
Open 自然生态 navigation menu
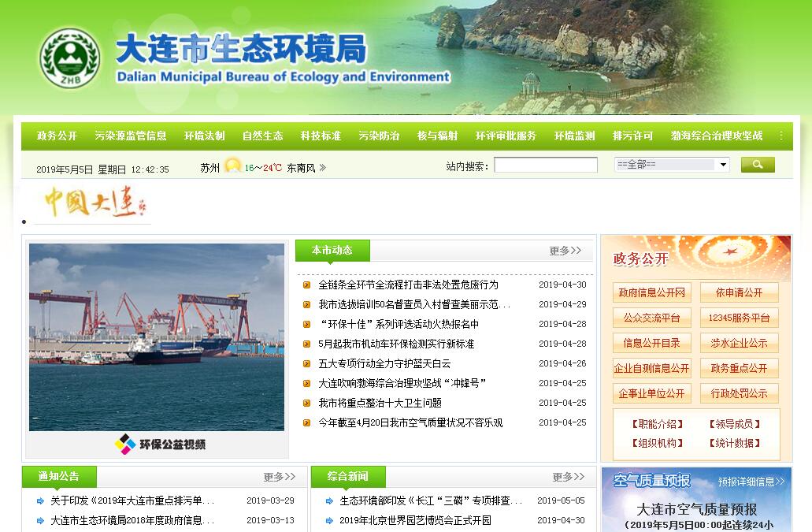(262, 136)
